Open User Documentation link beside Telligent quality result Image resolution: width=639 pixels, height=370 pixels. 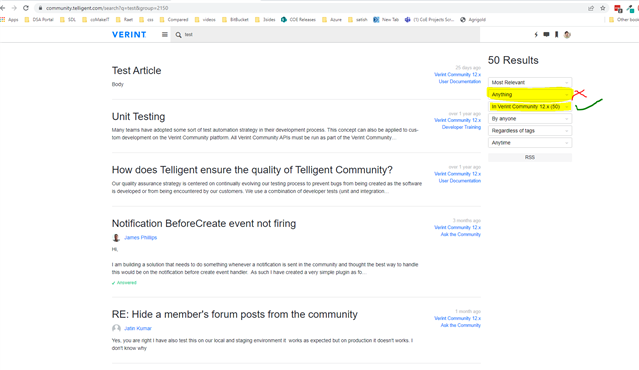(x=460, y=181)
